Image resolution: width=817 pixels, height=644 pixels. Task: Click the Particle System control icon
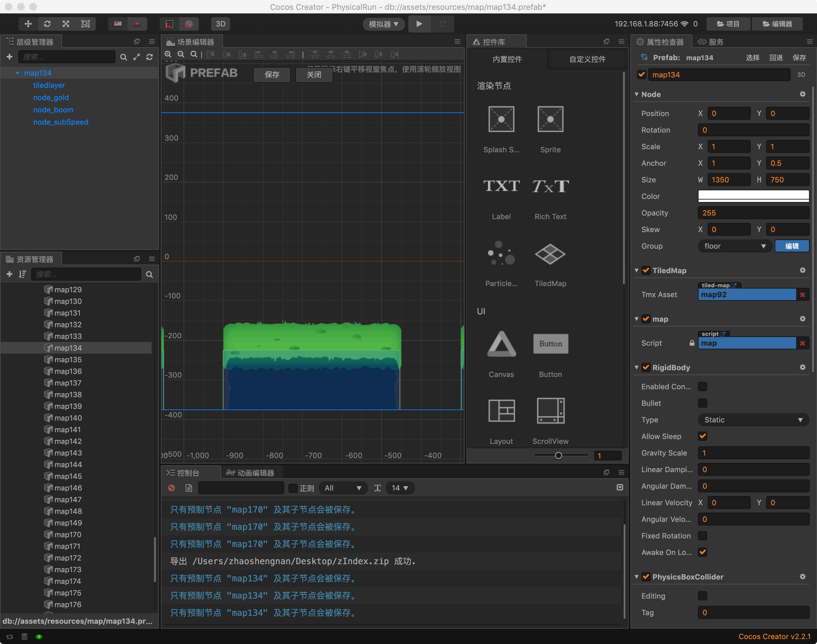click(501, 253)
